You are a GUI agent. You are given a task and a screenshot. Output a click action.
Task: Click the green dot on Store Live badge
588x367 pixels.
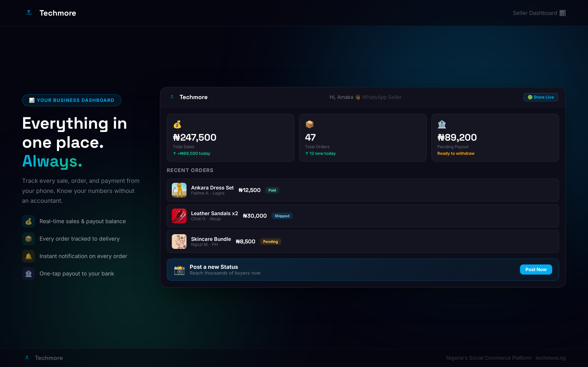[530, 97]
